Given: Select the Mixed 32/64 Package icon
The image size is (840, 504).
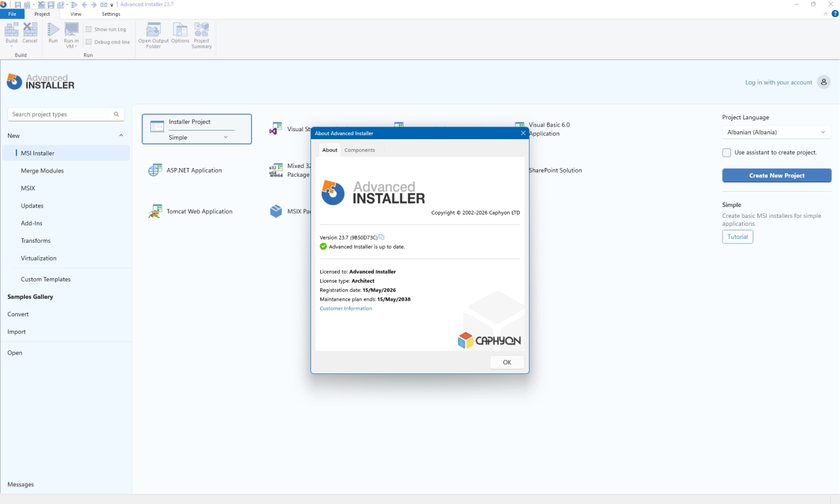Looking at the screenshot, I should tap(276, 170).
